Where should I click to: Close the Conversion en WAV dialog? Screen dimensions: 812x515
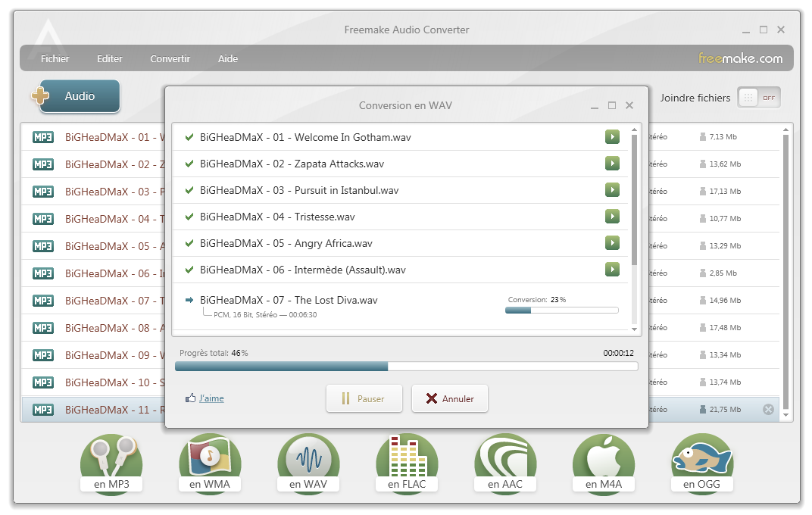tap(629, 105)
